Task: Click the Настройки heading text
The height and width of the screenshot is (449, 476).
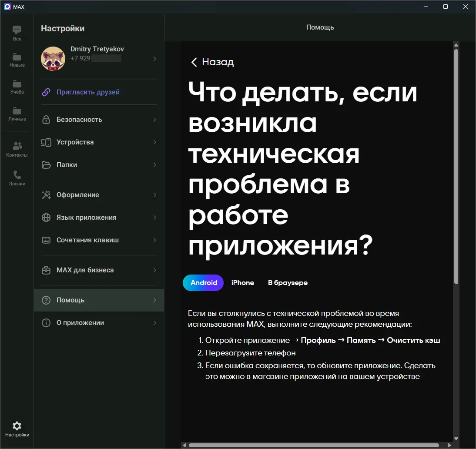Action: tap(63, 29)
